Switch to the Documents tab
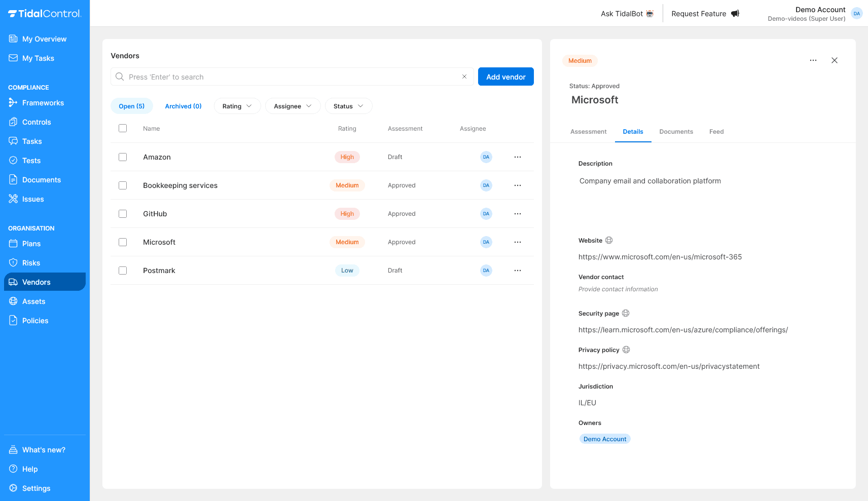This screenshot has width=868, height=501. 676,131
